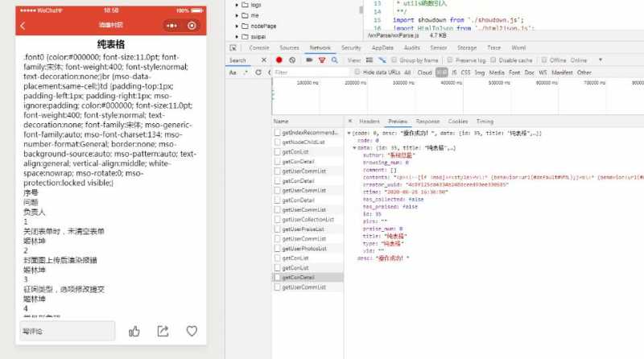
Task: Collapse the data object triangle in Preview
Action: pos(354,148)
